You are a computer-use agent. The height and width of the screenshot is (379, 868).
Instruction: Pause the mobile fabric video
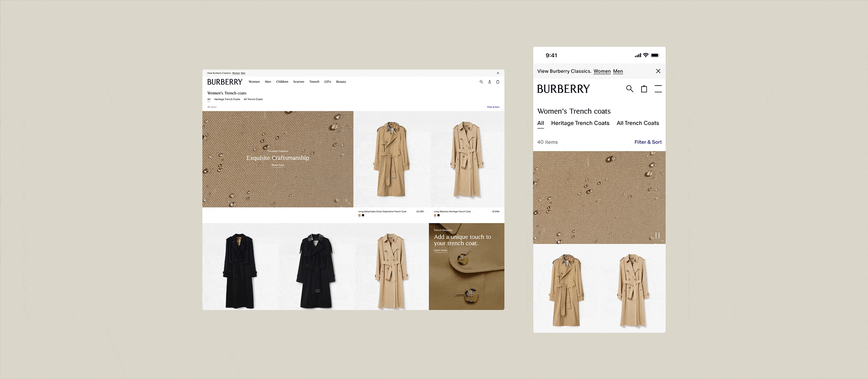tap(657, 235)
